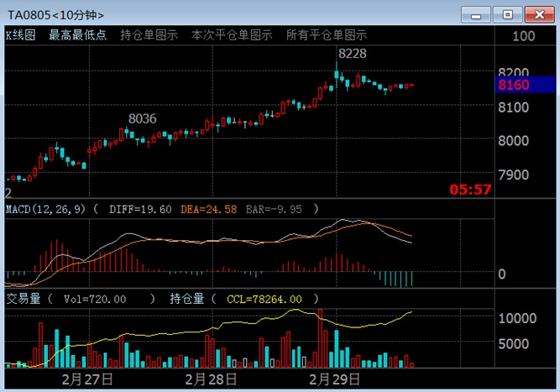Select 本次平仓单图示 menu item
560x392 pixels.
pyautogui.click(x=232, y=35)
